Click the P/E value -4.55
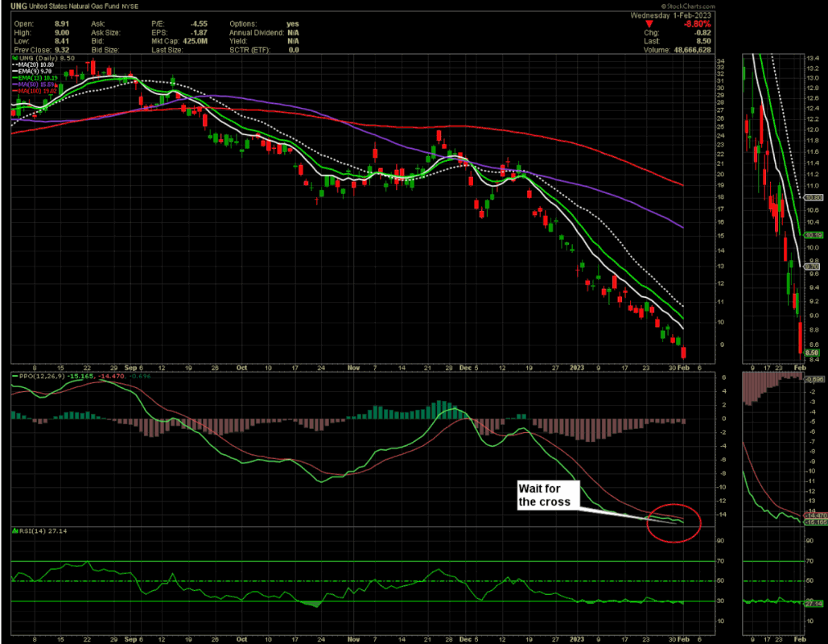This screenshot has height=644, width=828. click(199, 24)
